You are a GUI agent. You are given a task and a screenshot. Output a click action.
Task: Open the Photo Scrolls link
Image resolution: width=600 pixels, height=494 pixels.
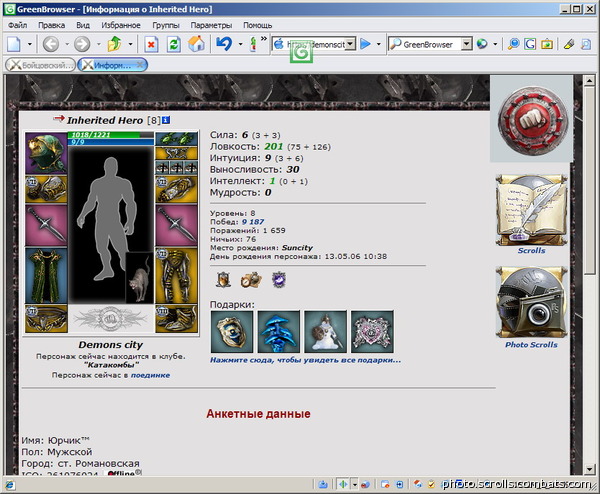tap(531, 345)
